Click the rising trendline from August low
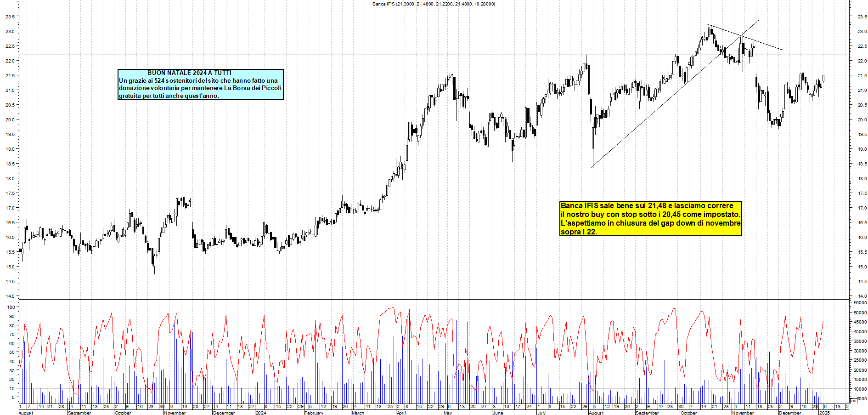 click(675, 94)
